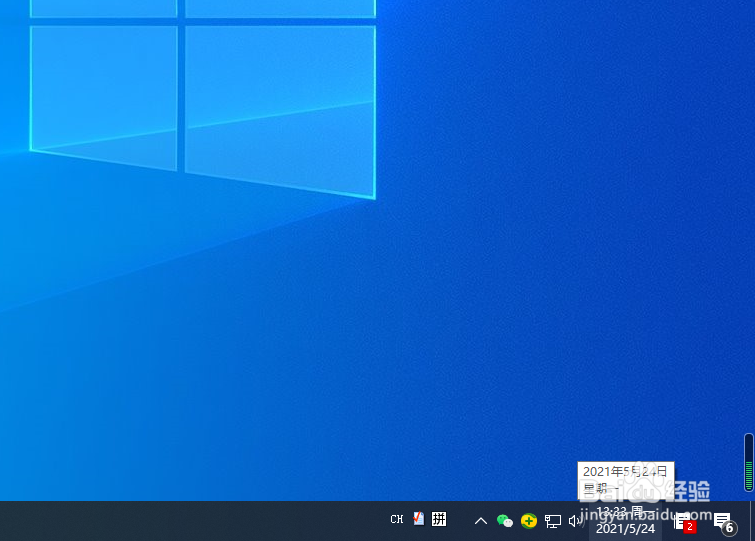This screenshot has height=541, width=755.
Task: Open the network connection tray icon
Action: 553,521
